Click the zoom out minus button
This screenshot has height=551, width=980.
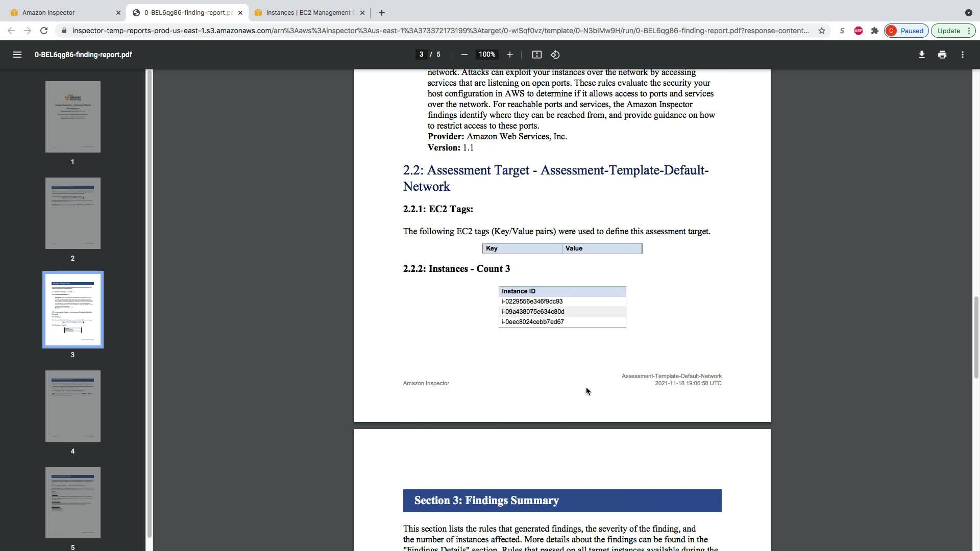pyautogui.click(x=464, y=55)
